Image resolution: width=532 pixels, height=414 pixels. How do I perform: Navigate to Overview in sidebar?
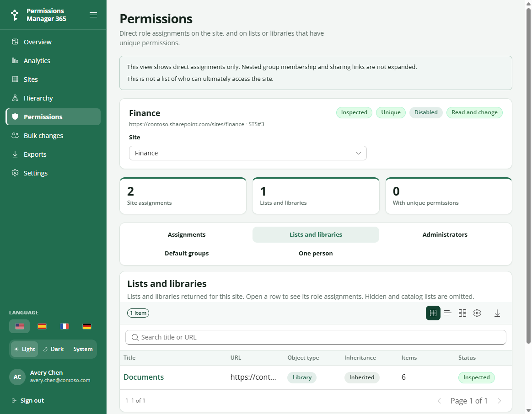coord(53,42)
